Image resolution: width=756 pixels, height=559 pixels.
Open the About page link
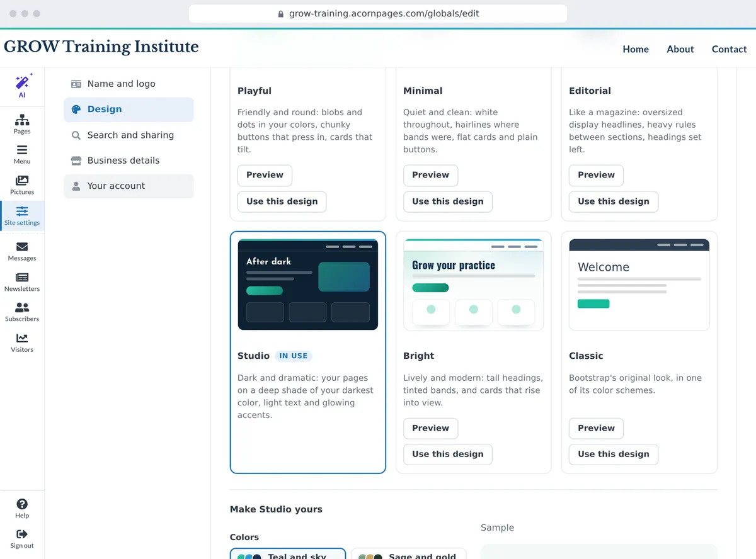pos(680,49)
